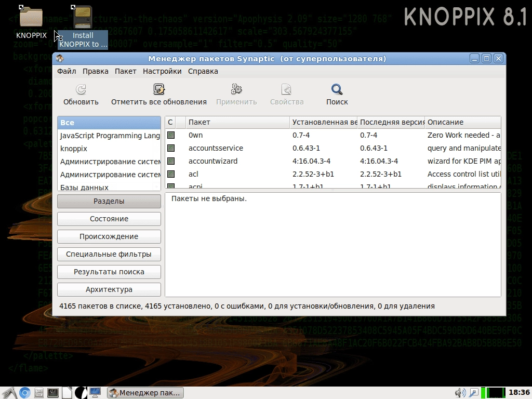The width and height of the screenshot is (532, 399).
Task: Click the status box of package 0wn
Action: 171,135
